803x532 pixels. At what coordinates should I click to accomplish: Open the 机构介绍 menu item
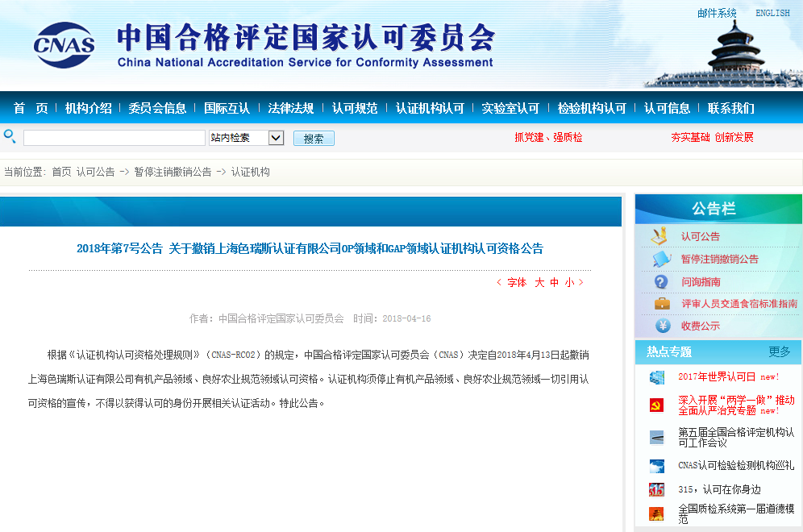(88, 108)
